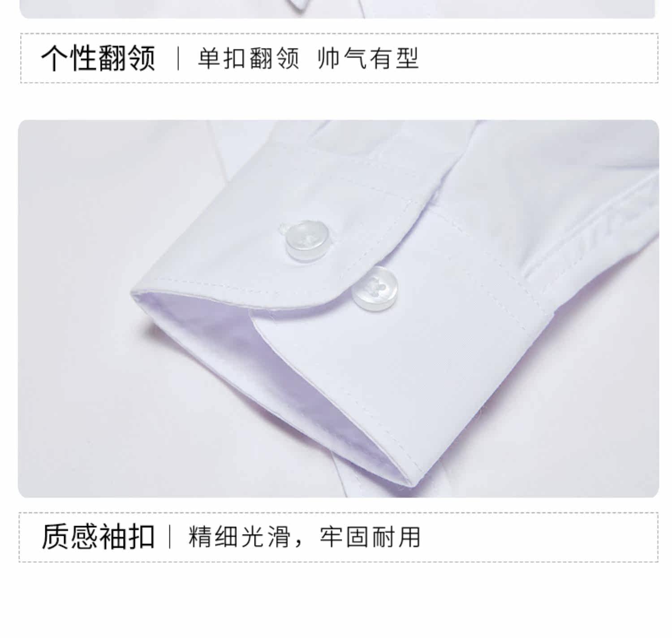Click the 帅气有型 text
Viewport: 672px width, 638px height.
pos(368,59)
